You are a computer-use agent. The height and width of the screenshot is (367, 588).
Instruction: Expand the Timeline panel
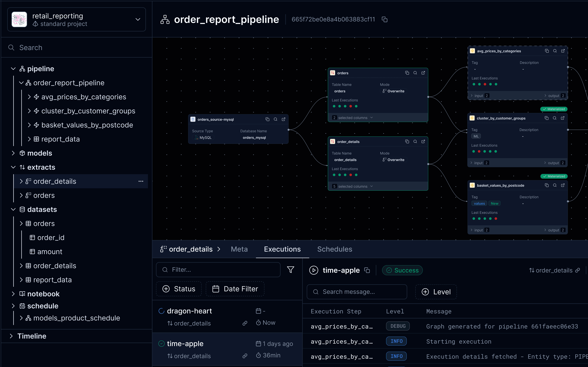[x=11, y=336]
